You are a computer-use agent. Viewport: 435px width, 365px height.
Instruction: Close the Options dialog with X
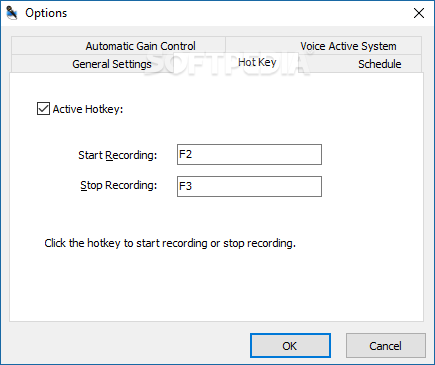tap(419, 13)
